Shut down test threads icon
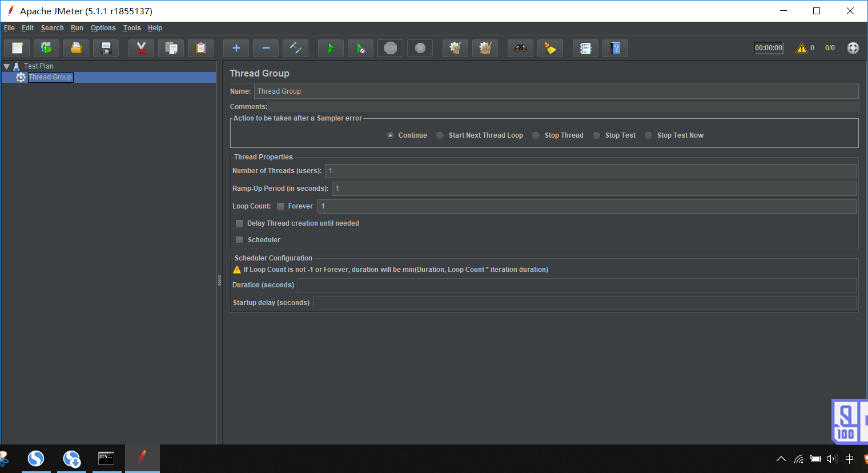868x473 pixels. click(420, 48)
